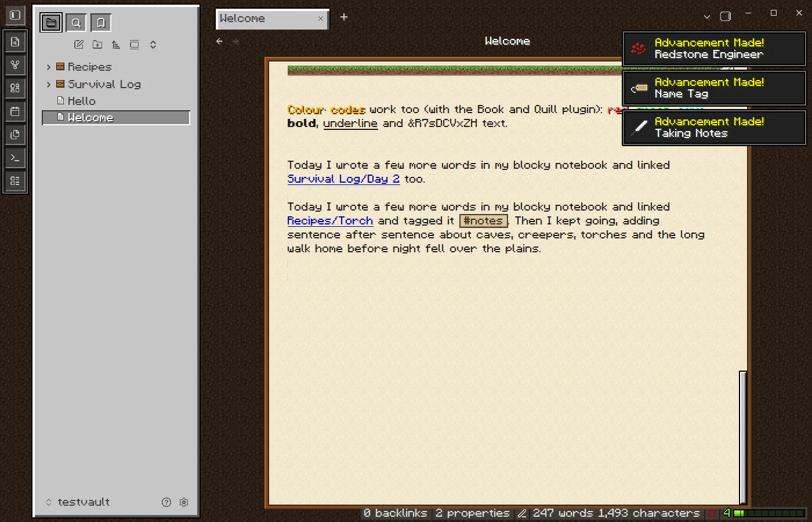Create a new canvas from the ribbon
The image size is (812, 522).
[x=15, y=88]
